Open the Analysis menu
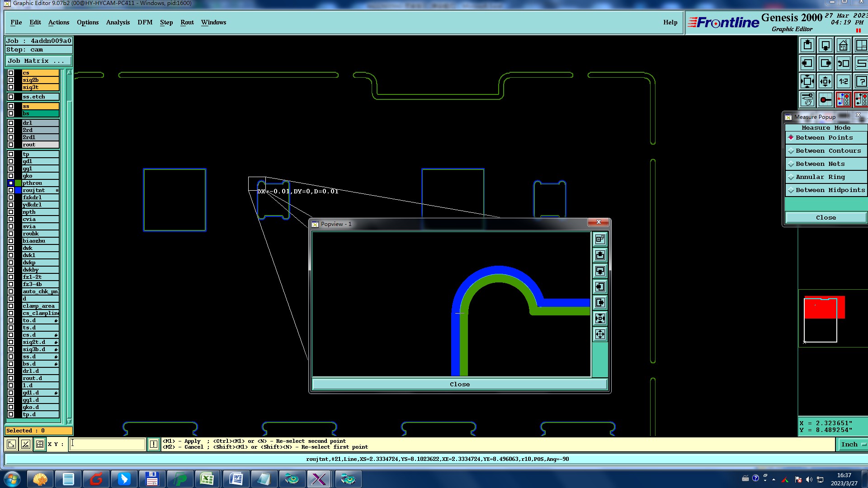Viewport: 868px width, 488px height. point(118,22)
